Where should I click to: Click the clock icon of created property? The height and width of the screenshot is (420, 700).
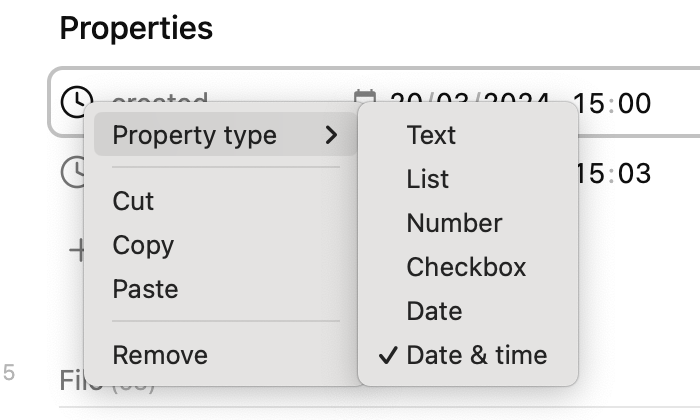(76, 102)
